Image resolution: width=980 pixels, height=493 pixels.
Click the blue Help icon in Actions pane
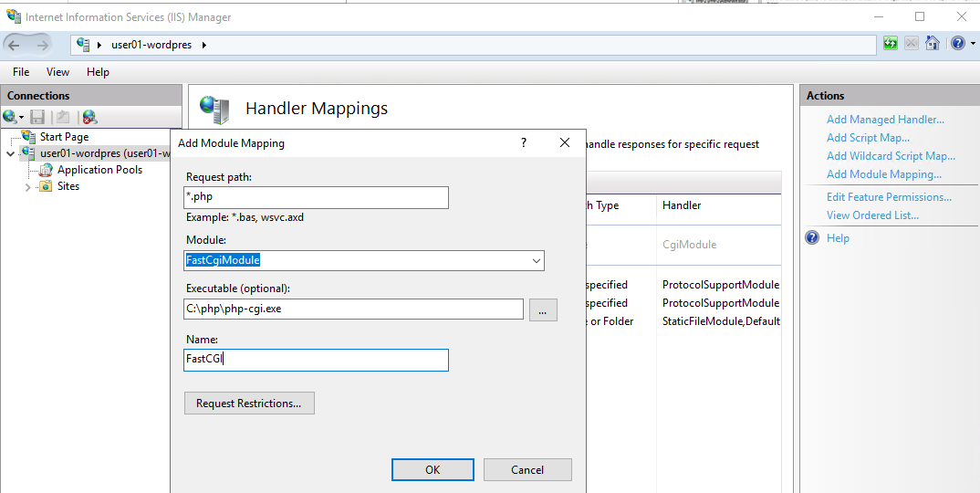[x=812, y=237]
